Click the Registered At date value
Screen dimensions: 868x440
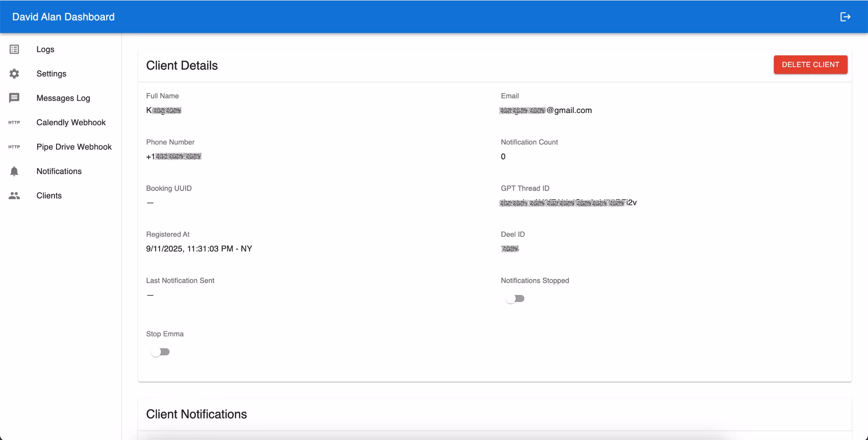coord(199,249)
